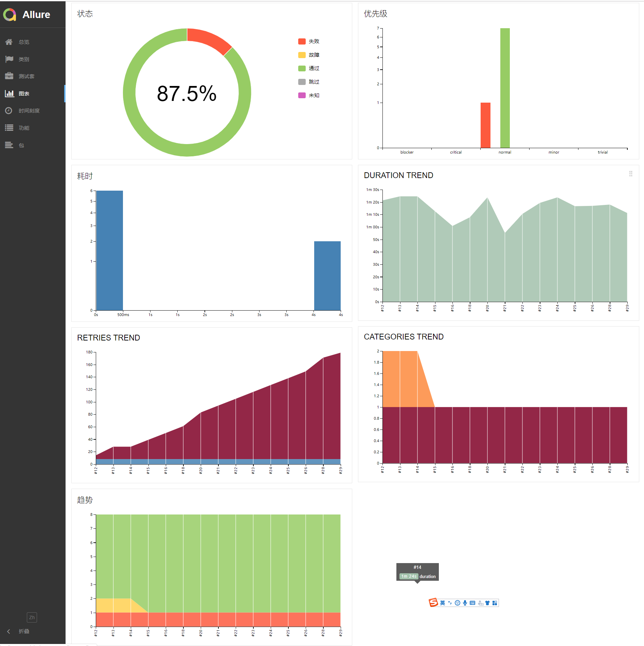Viewport: 644px width, 646px height.
Task: Click the Sogou input method S icon
Action: 433,603
